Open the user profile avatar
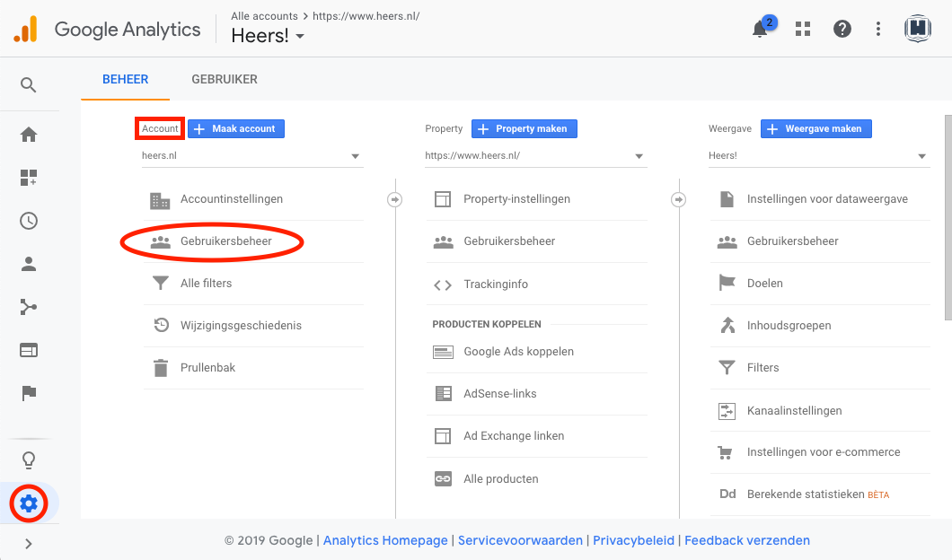The height and width of the screenshot is (560, 952). tap(917, 29)
